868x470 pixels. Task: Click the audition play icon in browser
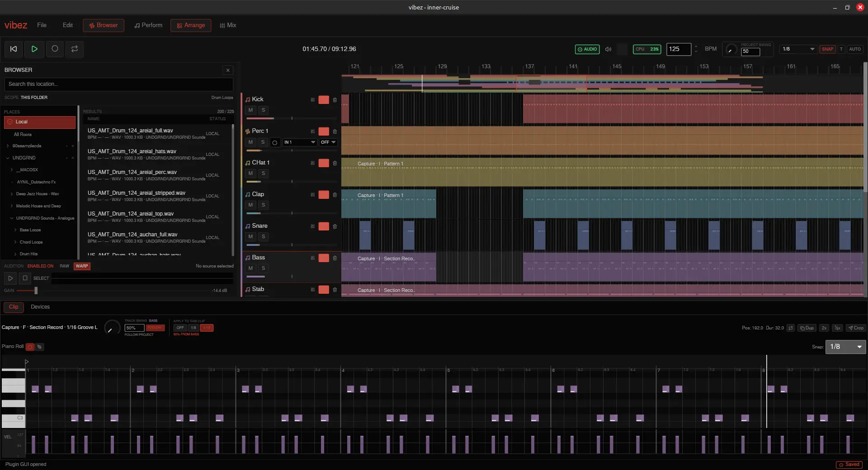pyautogui.click(x=10, y=278)
